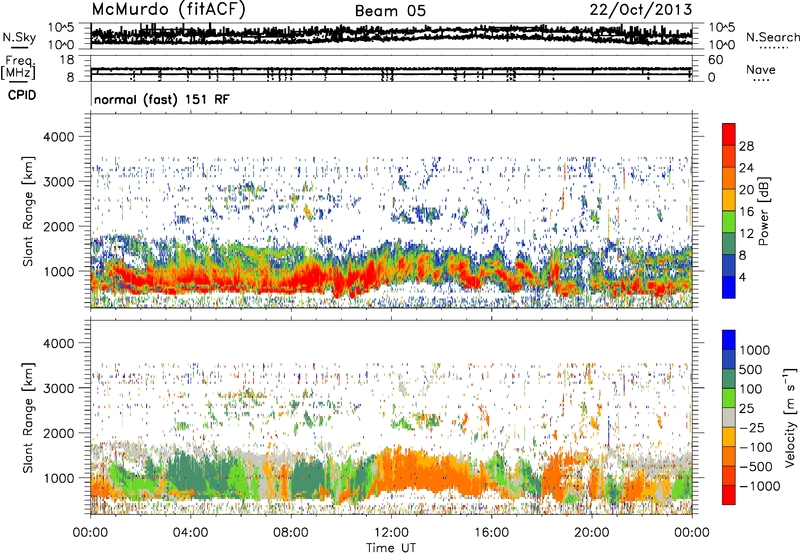
Task: Click blue top segment of velocity colorbar
Action: click(x=729, y=340)
